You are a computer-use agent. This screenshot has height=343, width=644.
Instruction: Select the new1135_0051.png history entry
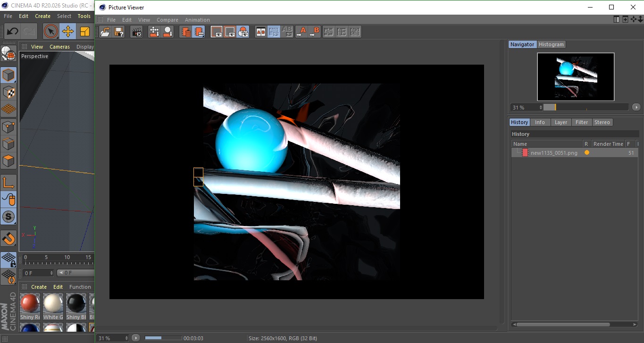tap(574, 153)
